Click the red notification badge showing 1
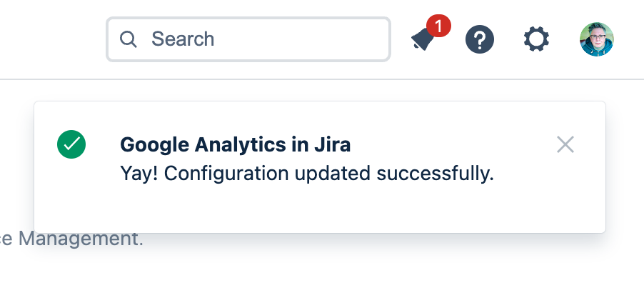 [x=438, y=26]
